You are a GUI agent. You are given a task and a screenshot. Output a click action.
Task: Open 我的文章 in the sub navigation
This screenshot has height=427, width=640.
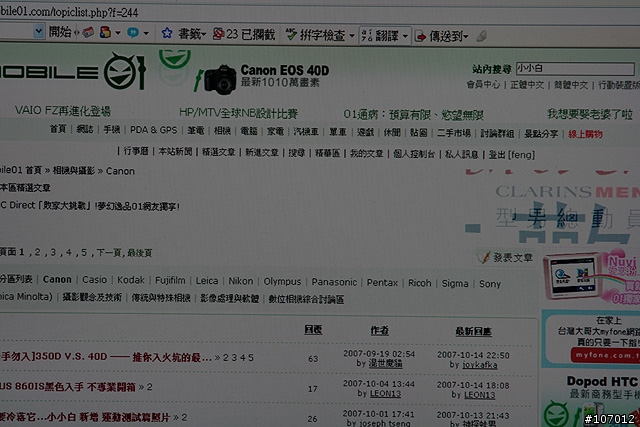coord(367,153)
